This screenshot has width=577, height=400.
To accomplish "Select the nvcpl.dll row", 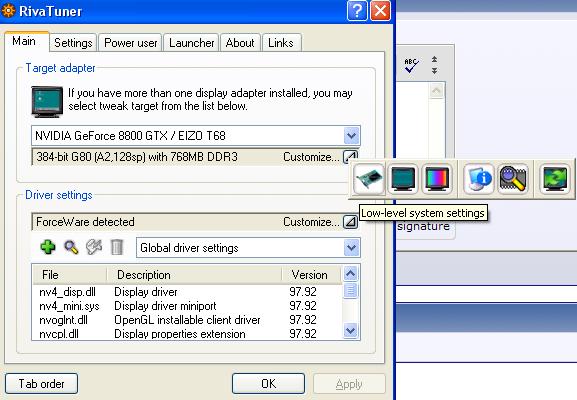I will coord(187,334).
